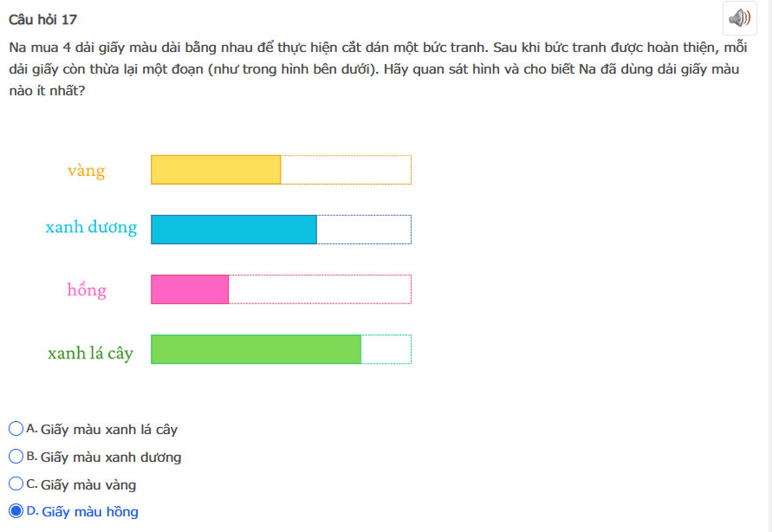
Task: Click the 'hồng' color label
Action: (x=87, y=289)
